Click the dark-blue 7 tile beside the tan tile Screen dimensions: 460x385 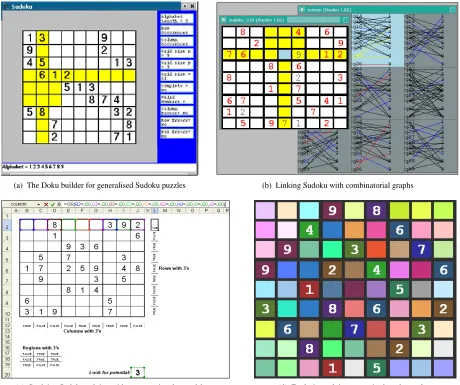[x=421, y=250]
